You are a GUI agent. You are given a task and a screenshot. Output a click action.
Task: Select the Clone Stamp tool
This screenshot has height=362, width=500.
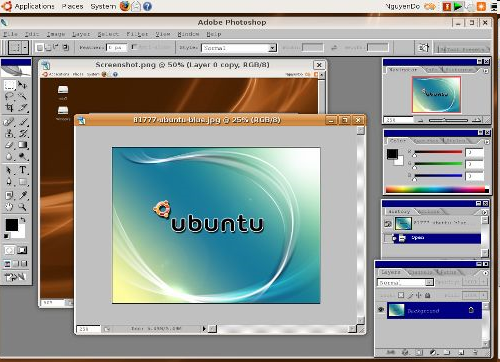pos(9,133)
